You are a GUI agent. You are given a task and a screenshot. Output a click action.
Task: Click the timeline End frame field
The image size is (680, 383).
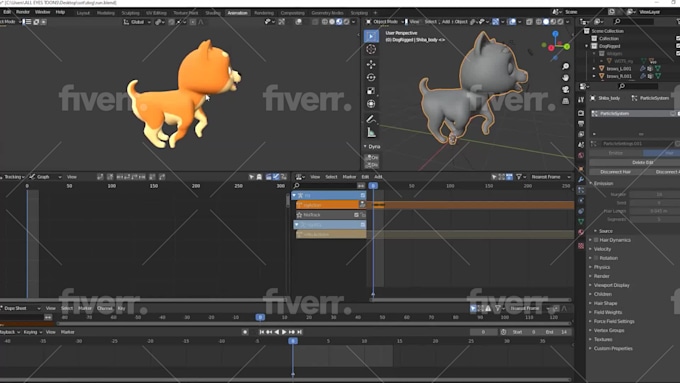556,332
